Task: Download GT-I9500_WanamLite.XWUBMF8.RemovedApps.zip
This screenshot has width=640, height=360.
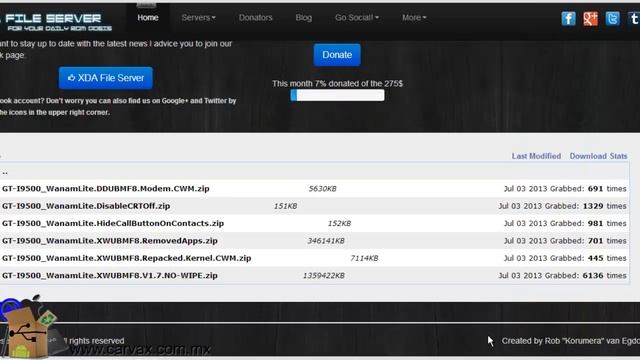Action: point(110,241)
